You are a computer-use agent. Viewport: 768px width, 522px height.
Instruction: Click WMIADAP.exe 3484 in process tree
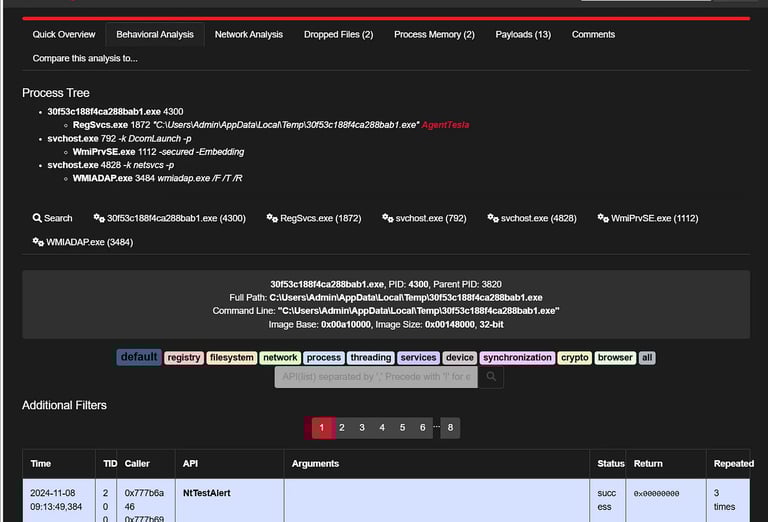click(114, 178)
